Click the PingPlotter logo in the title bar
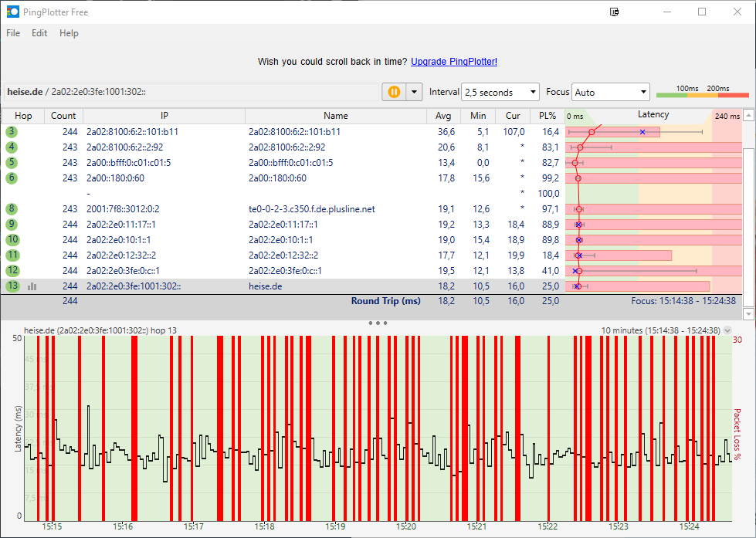 pos(13,12)
